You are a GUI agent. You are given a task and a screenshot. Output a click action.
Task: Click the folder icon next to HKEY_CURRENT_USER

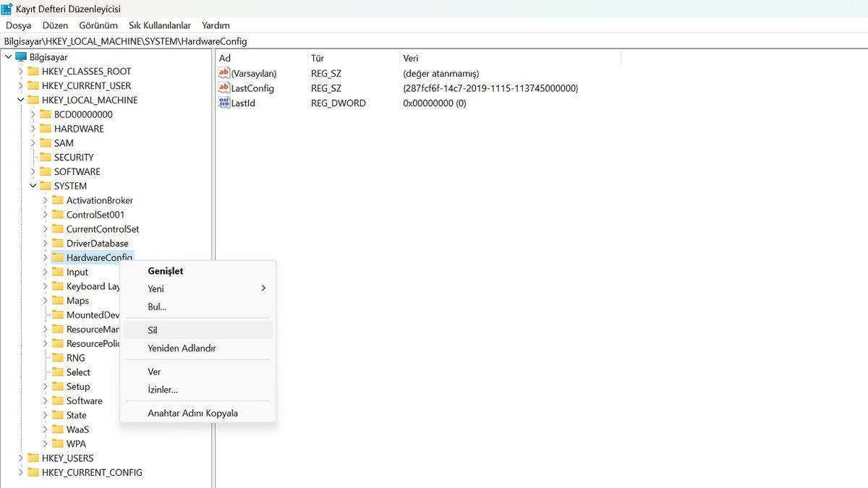tap(33, 85)
